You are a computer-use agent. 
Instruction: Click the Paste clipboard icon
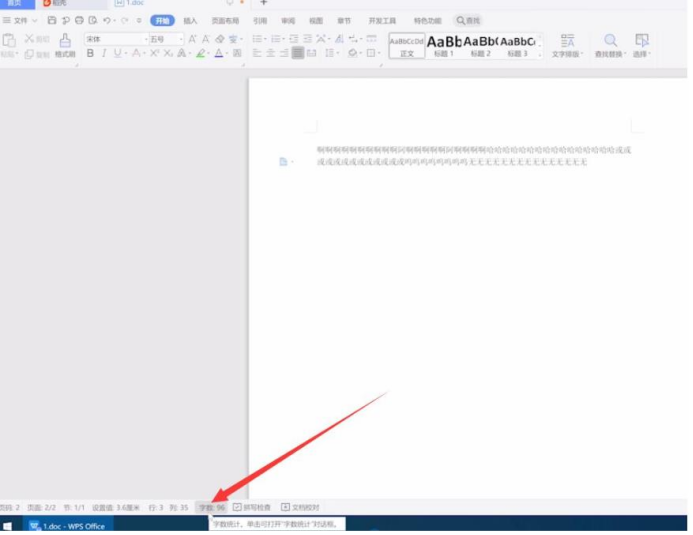(9, 40)
